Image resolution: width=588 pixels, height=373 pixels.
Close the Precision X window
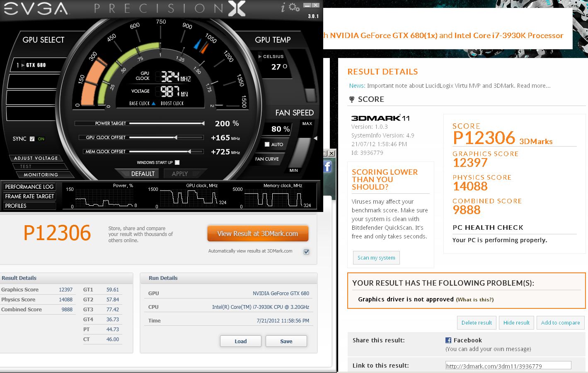click(x=316, y=5)
